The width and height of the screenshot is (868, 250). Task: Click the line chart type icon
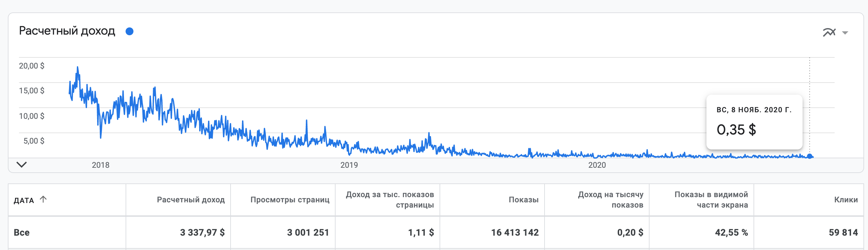829,32
